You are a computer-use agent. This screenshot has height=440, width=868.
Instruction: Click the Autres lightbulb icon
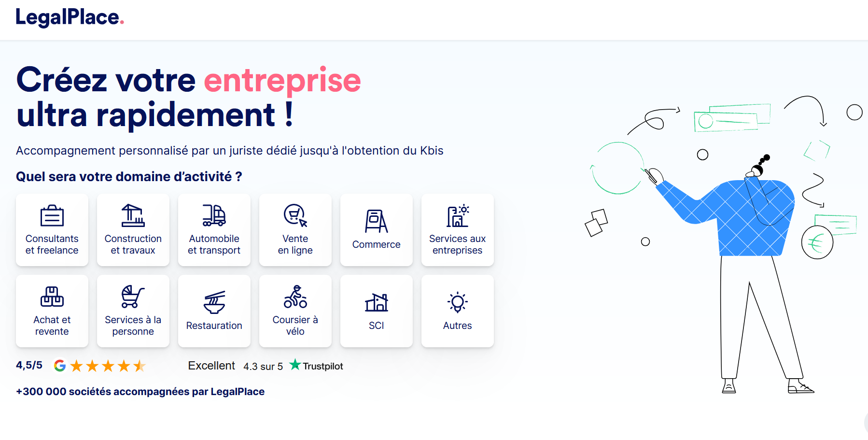[458, 302]
